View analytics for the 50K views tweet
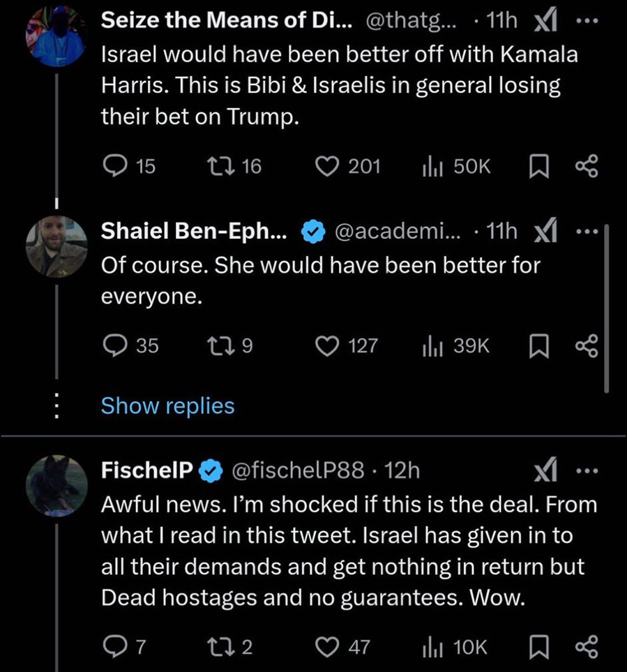Viewport: 627px width, 672px height. pos(433,166)
